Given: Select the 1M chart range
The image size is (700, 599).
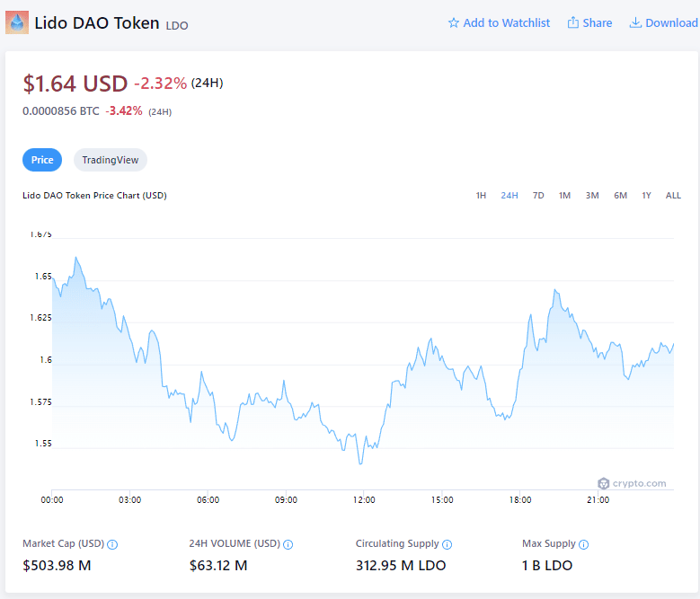Looking at the screenshot, I should pos(564,196).
